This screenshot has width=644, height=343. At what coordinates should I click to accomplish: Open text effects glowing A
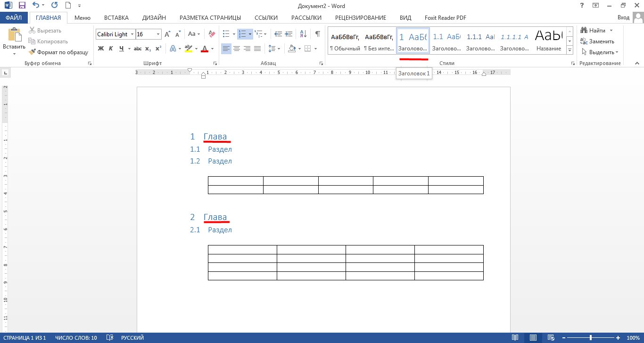tap(173, 49)
